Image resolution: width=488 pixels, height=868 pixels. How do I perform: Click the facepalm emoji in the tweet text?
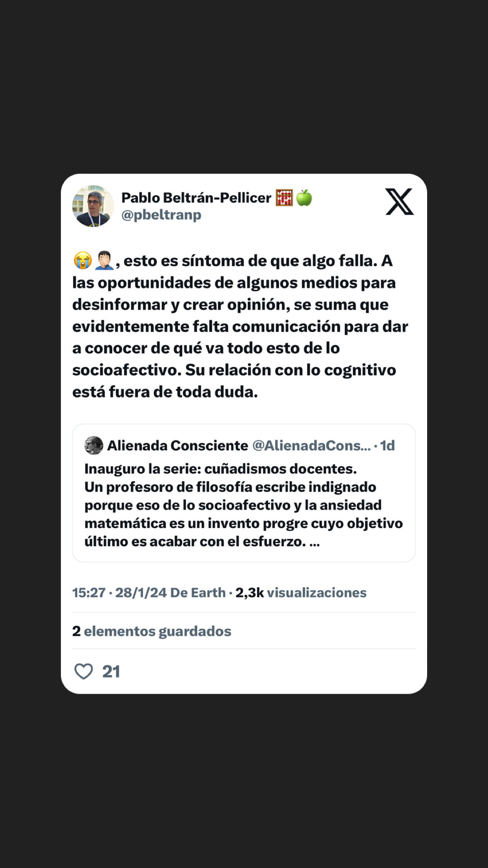104,260
